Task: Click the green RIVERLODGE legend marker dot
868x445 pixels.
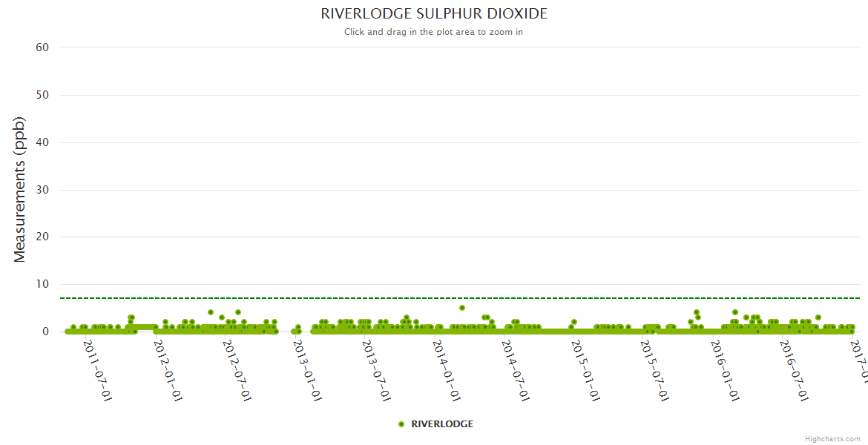Action: 401,424
